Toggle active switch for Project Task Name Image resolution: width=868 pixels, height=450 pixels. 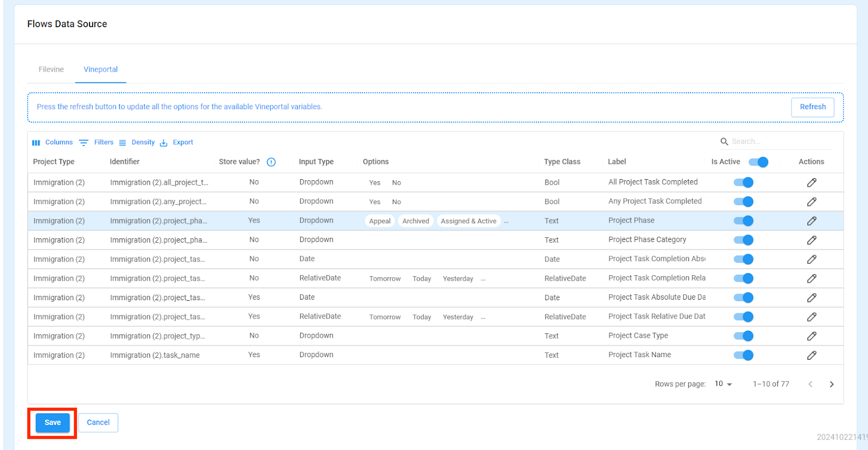tap(744, 355)
